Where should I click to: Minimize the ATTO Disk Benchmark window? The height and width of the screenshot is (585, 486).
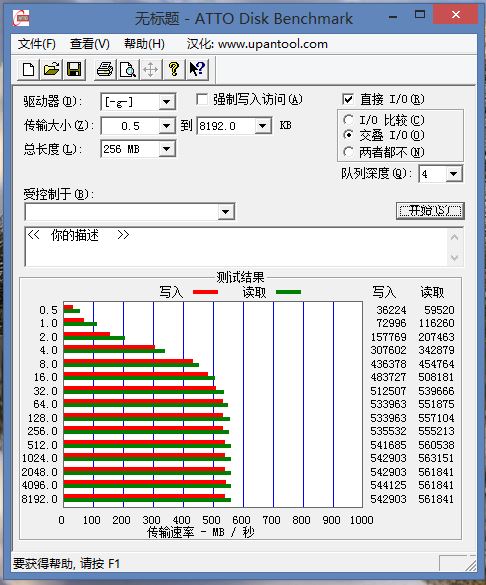pyautogui.click(x=392, y=17)
